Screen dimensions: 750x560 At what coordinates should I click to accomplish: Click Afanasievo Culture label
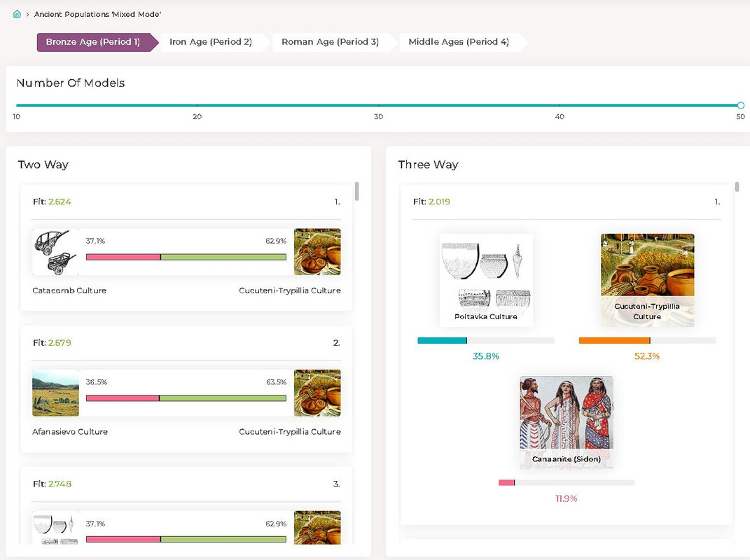[70, 431]
